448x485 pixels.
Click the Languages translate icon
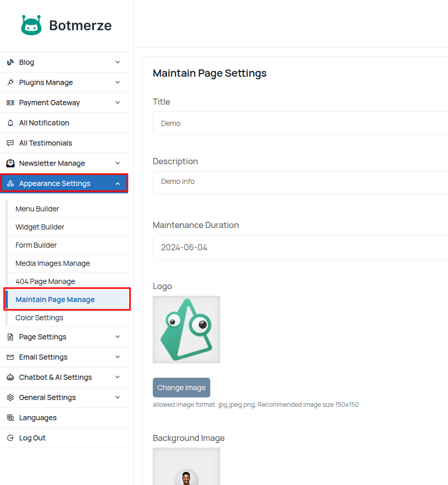[x=10, y=418]
